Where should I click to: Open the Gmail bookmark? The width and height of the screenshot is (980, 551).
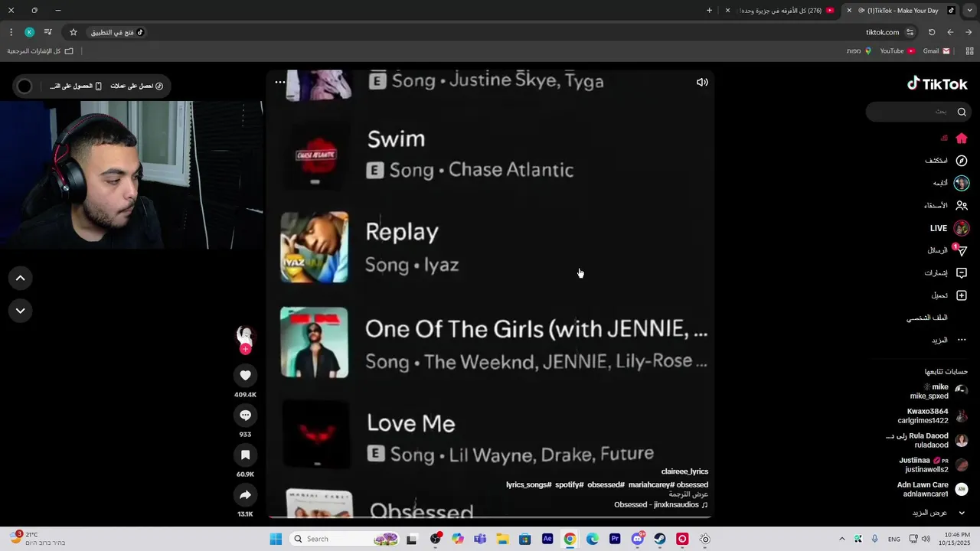(x=936, y=51)
